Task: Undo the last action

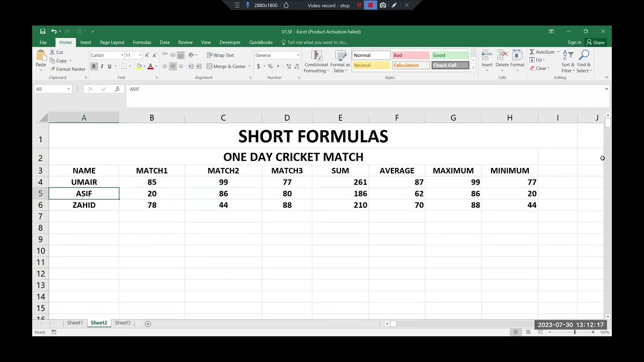Action: [x=53, y=31]
